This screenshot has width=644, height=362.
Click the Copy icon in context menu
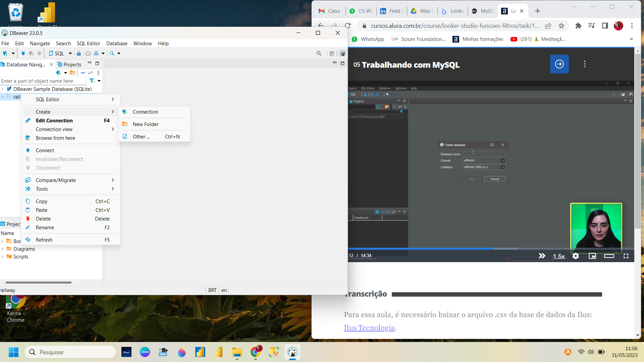pos(28,201)
